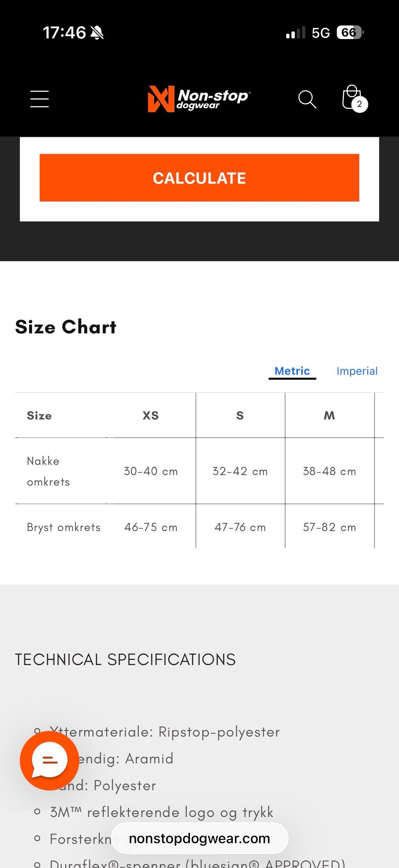Open the hamburger navigation menu
Screen dimensions: 399x868
pyautogui.click(x=39, y=99)
